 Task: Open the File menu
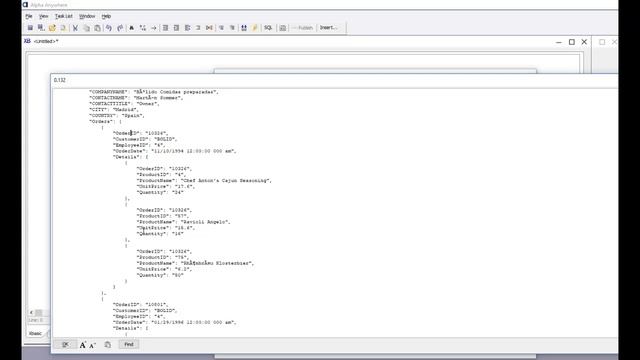(x=29, y=16)
